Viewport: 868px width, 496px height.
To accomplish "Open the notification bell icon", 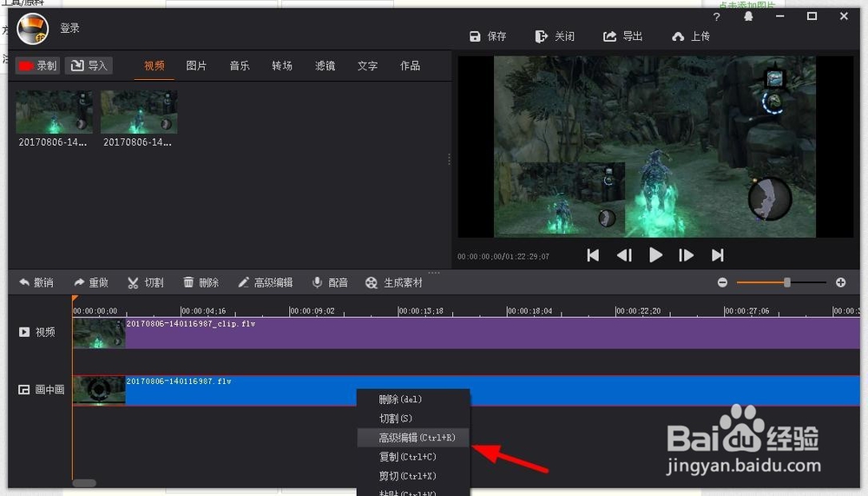I will click(748, 17).
